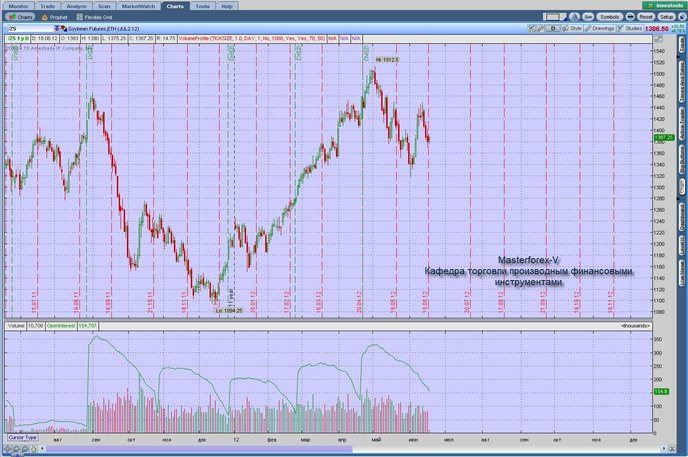688x457 pixels.
Task: Switch to the Flexible Grid layout
Action: click(x=94, y=17)
